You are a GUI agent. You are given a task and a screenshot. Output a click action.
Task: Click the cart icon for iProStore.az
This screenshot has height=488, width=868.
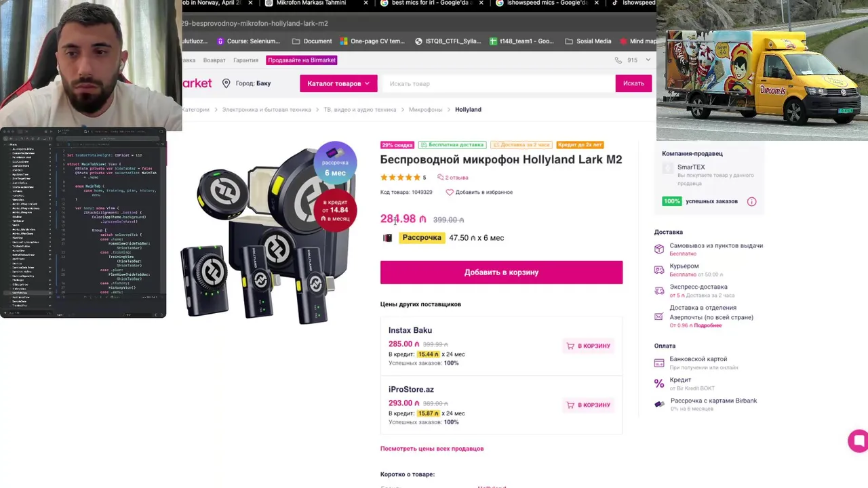570,405
